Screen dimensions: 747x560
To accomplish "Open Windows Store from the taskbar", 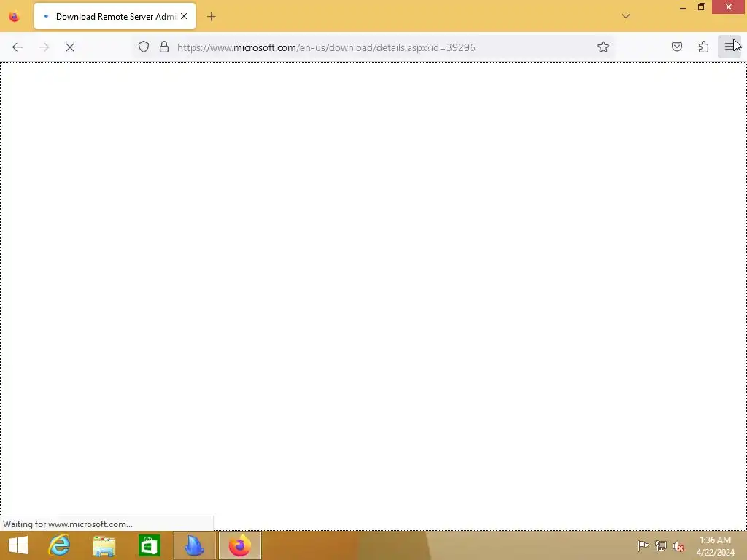I will (149, 545).
